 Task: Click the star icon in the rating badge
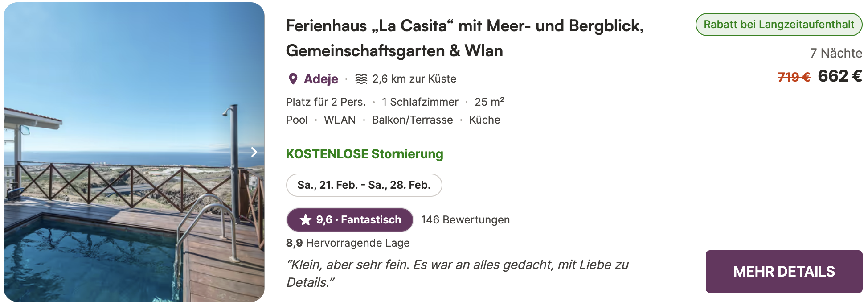[x=305, y=220]
